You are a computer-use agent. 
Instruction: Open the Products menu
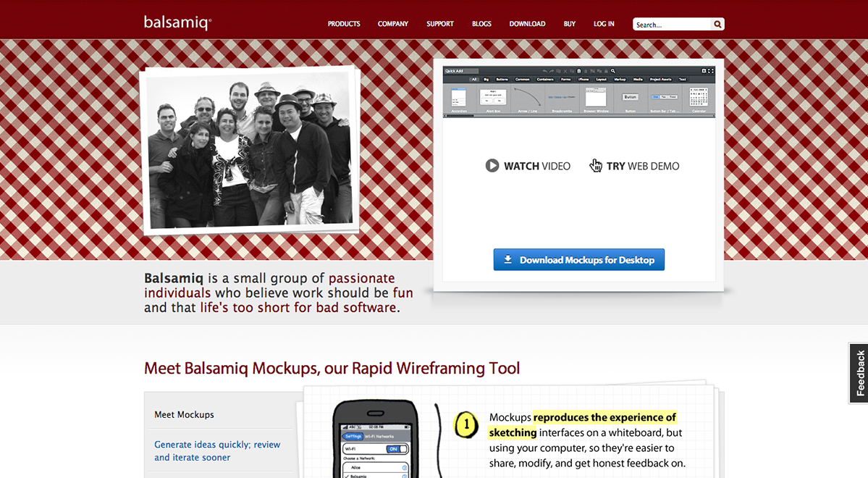click(344, 24)
